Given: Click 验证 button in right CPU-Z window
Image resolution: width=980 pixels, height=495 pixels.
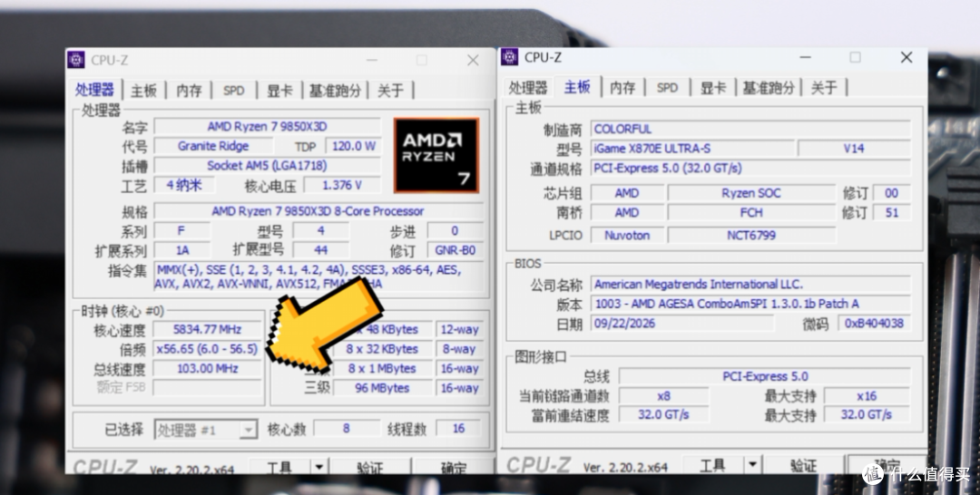Looking at the screenshot, I should click(804, 465).
